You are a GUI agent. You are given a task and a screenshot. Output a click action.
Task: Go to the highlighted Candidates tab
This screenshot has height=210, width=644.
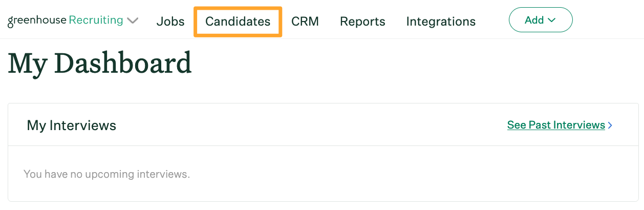point(238,22)
